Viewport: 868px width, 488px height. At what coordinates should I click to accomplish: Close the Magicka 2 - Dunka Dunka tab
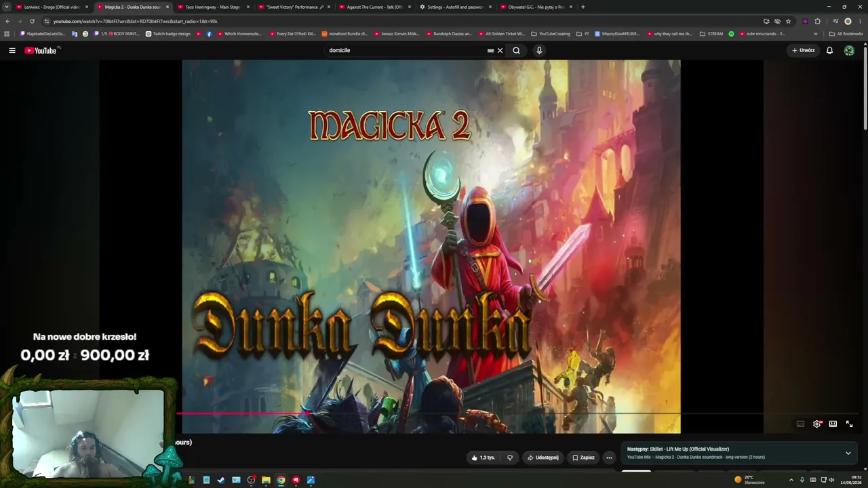167,7
